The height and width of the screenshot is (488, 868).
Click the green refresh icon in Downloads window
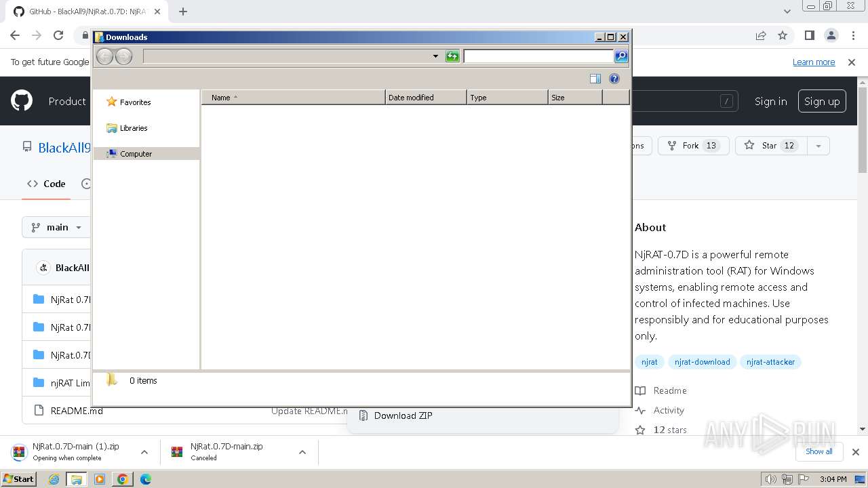pos(452,56)
